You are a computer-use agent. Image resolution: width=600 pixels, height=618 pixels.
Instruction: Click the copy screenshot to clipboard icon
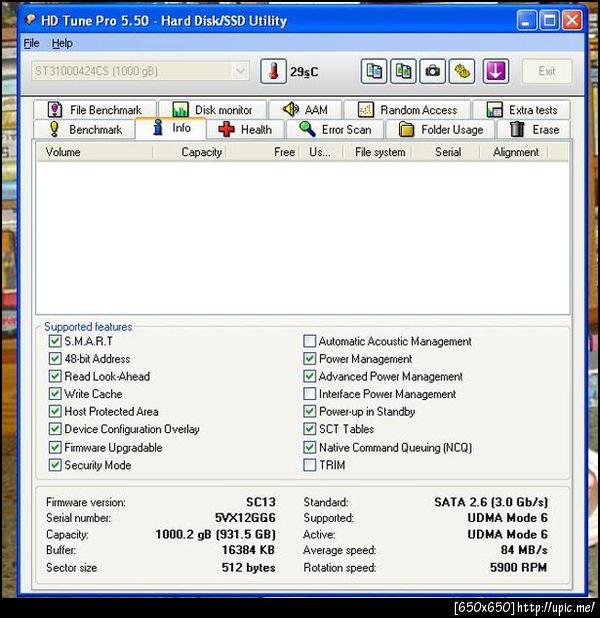click(403, 71)
